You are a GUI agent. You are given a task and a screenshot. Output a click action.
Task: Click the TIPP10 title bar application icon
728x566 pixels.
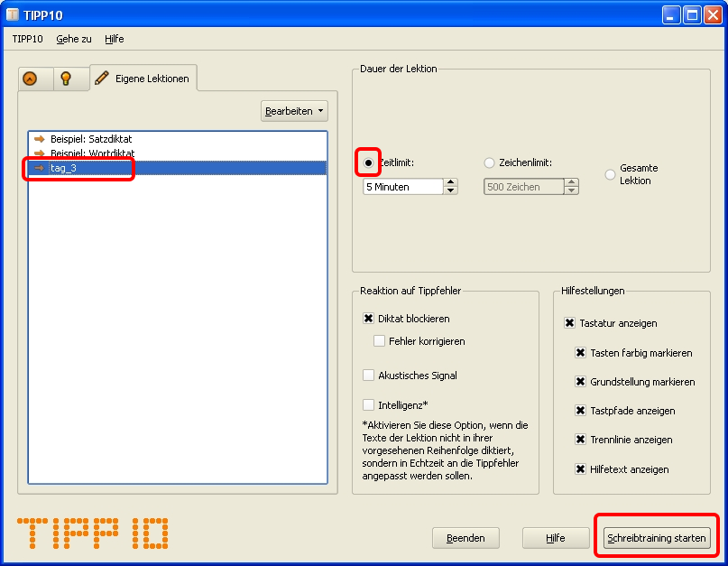click(x=13, y=14)
